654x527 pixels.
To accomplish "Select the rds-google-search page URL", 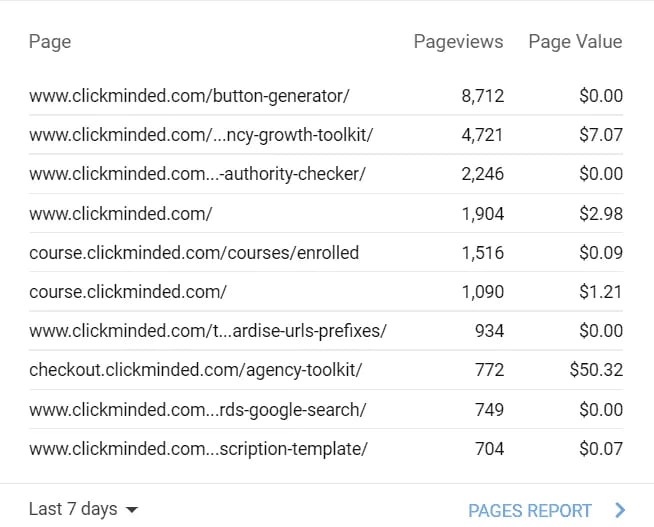I will (x=197, y=409).
